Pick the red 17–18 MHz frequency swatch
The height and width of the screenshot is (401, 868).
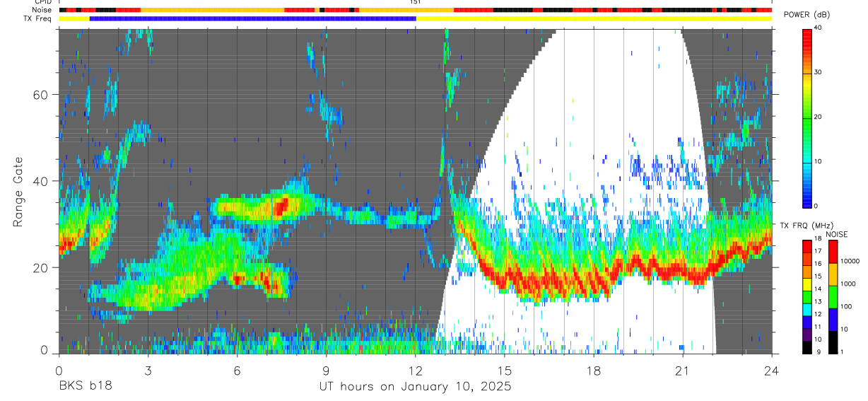[x=807, y=246]
